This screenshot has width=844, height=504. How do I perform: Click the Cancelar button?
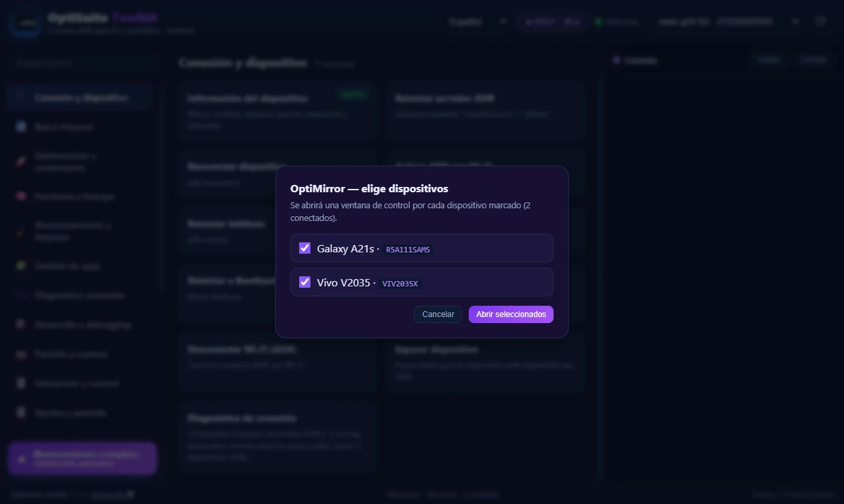(438, 314)
